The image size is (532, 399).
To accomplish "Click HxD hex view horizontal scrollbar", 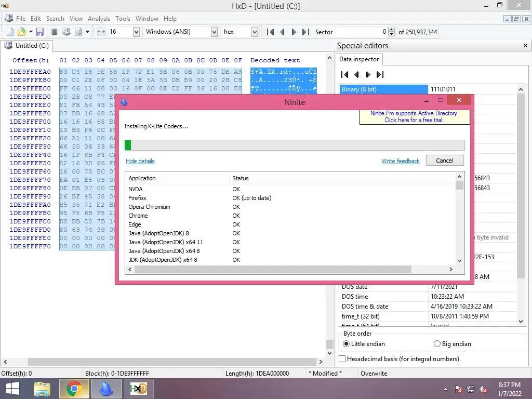I will point(172,362).
